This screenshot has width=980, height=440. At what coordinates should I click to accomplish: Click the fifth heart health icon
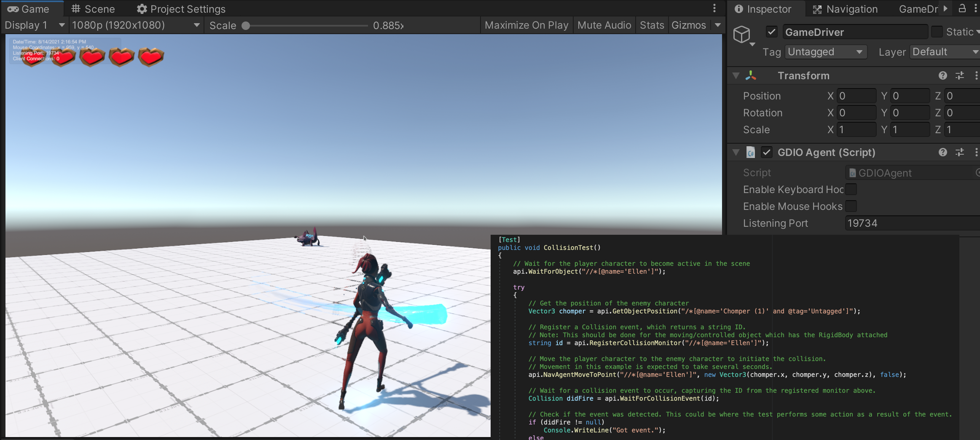click(151, 57)
